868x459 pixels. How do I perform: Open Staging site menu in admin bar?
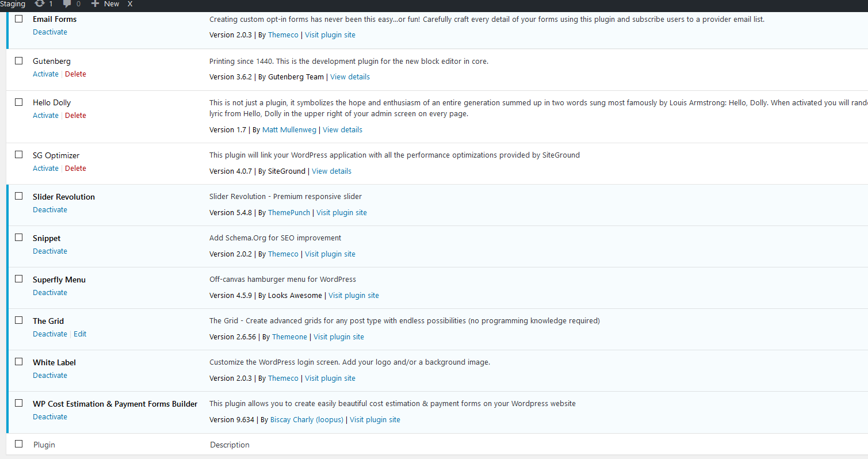13,3
